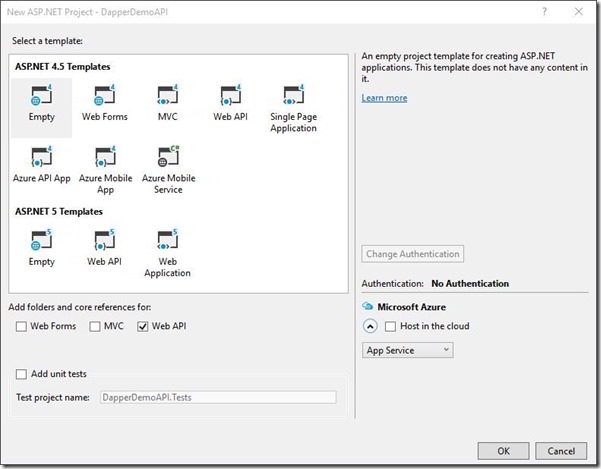Follow the Learn more link
This screenshot has height=469, width=601.
pos(384,98)
